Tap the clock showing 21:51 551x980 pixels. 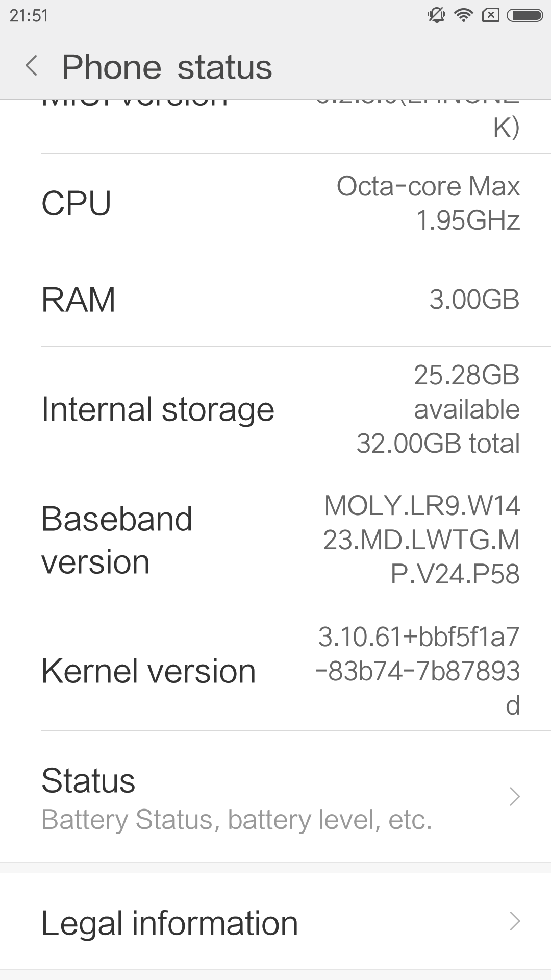(x=29, y=16)
